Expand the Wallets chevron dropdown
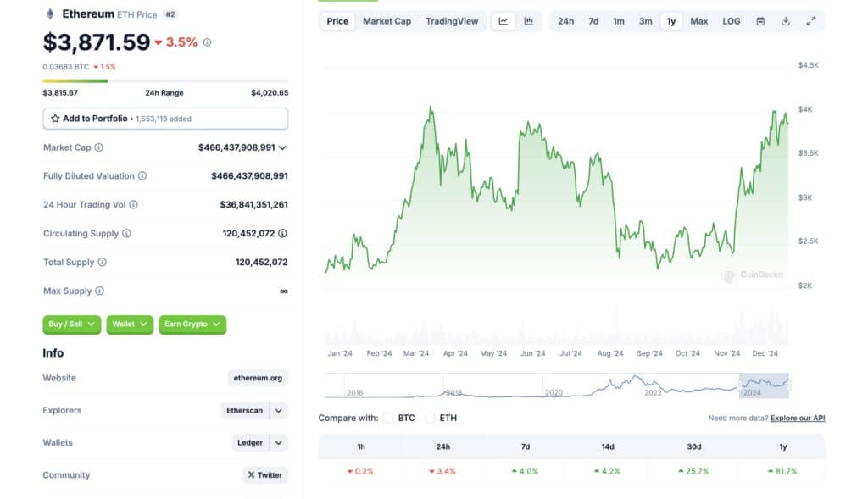This screenshot has height=499, width=868. (279, 442)
